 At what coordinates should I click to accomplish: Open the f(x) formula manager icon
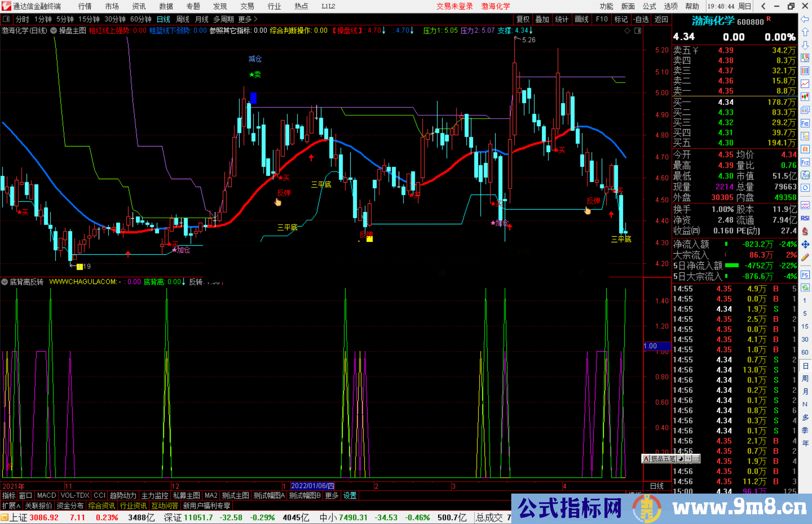tap(805, 175)
